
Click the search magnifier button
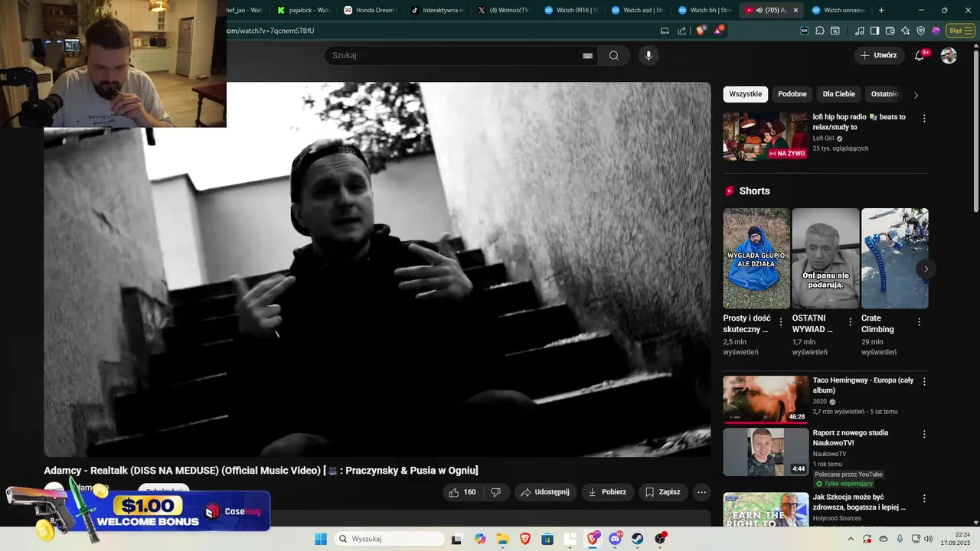614,55
